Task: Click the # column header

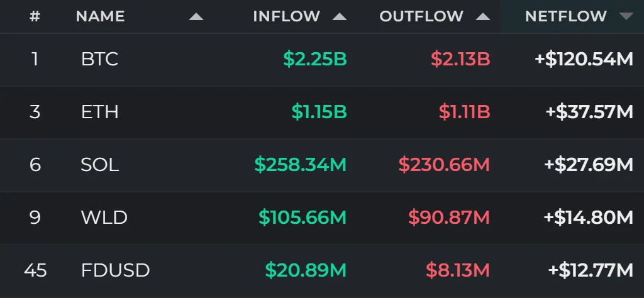Action: [35, 16]
